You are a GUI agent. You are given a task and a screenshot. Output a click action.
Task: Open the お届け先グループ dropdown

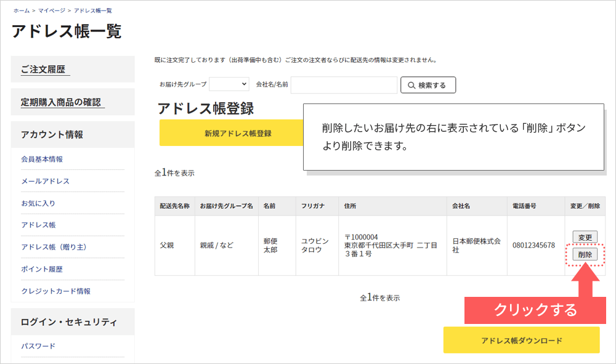[x=229, y=84]
